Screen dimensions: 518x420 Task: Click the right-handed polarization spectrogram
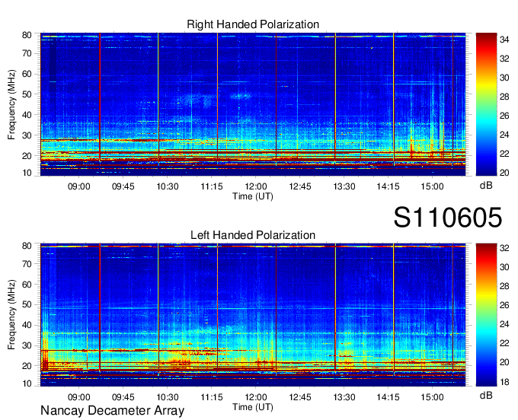[x=253, y=104]
